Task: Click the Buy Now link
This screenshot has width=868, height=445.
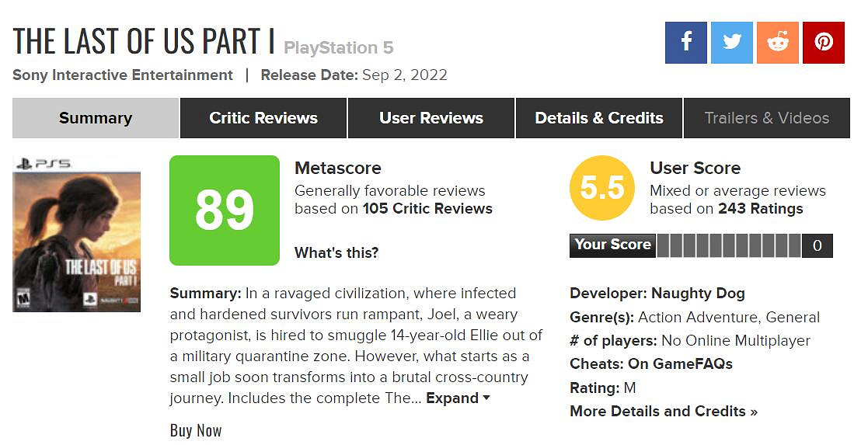Action: pyautogui.click(x=196, y=430)
